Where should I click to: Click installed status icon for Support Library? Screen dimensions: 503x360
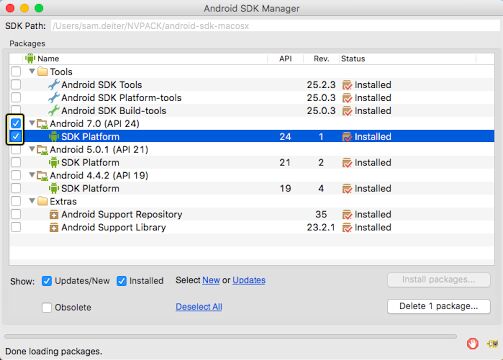coord(347,228)
